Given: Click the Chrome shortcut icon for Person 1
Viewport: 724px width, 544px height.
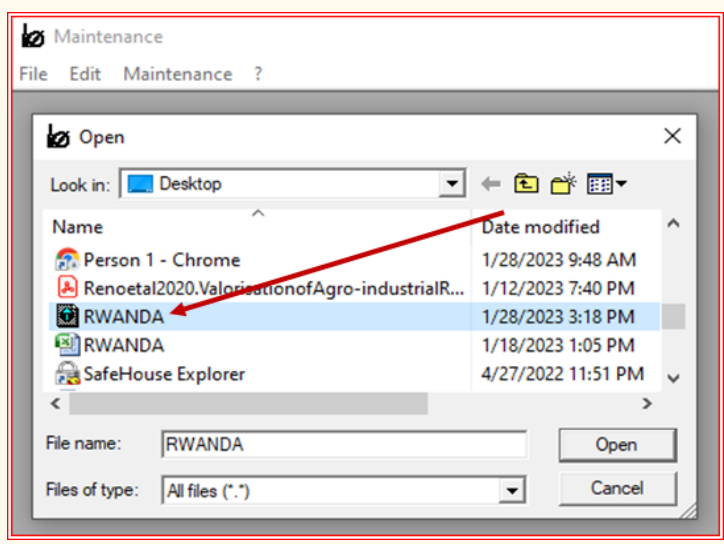Looking at the screenshot, I should (67, 260).
